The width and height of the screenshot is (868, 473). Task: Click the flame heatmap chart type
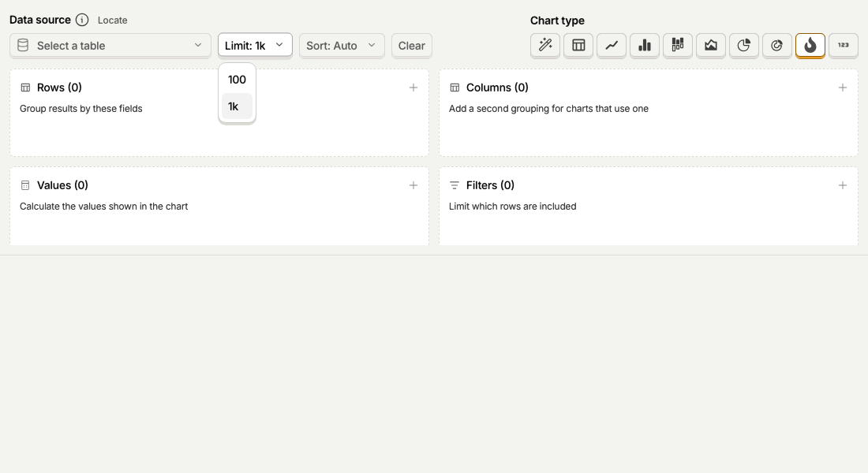coord(810,46)
